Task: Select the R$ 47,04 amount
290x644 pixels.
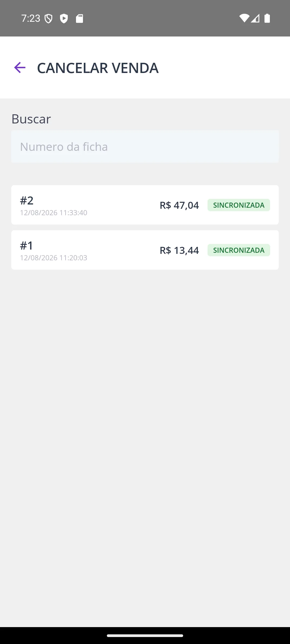Action: [179, 205]
